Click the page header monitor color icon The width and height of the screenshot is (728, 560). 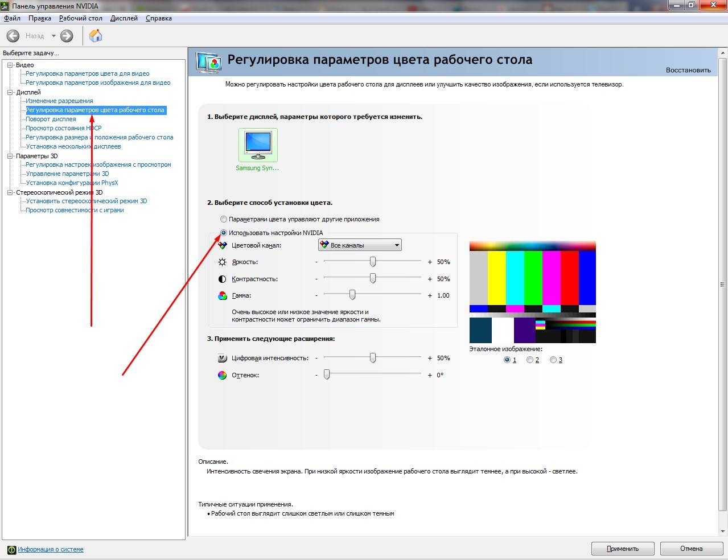[x=208, y=61]
